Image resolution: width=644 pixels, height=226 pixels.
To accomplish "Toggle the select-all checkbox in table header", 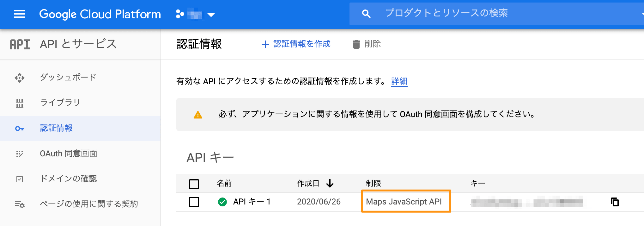I will pyautogui.click(x=194, y=184).
